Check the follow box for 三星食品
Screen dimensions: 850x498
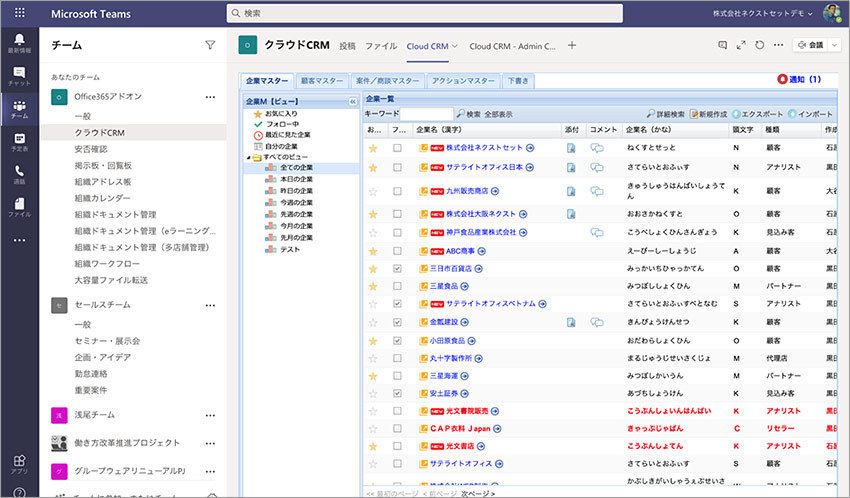tap(397, 286)
